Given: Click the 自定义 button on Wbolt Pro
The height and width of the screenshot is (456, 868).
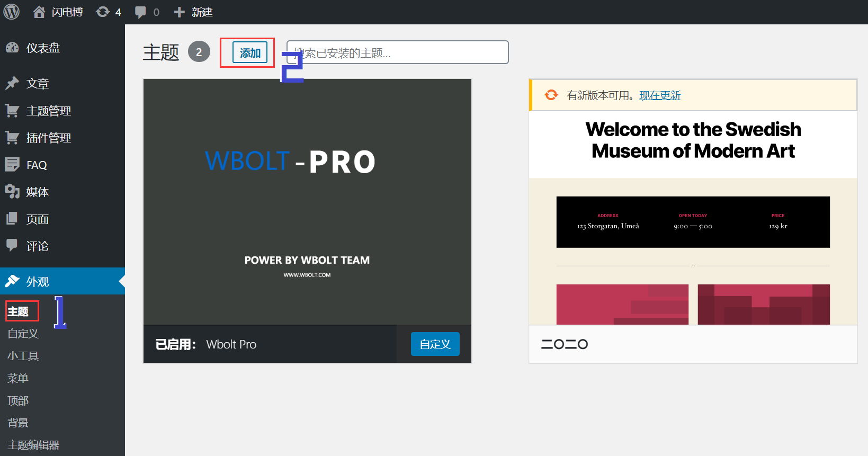Looking at the screenshot, I should click(x=435, y=344).
